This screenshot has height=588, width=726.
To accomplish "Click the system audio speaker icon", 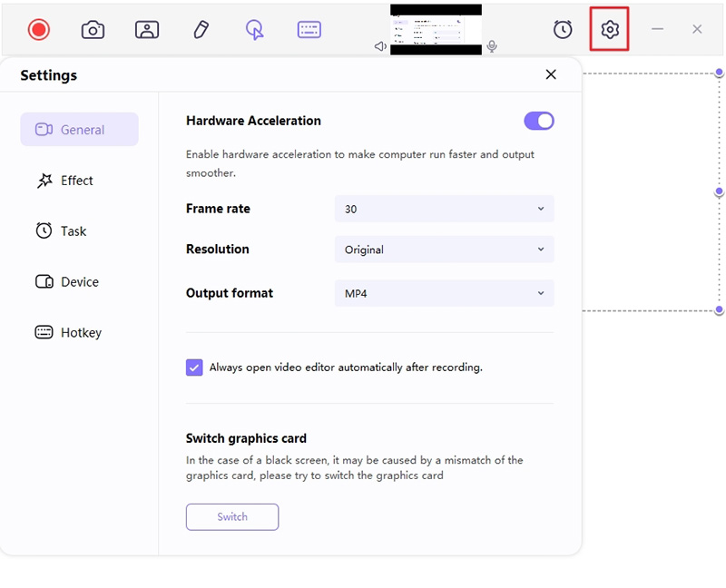I will (380, 46).
